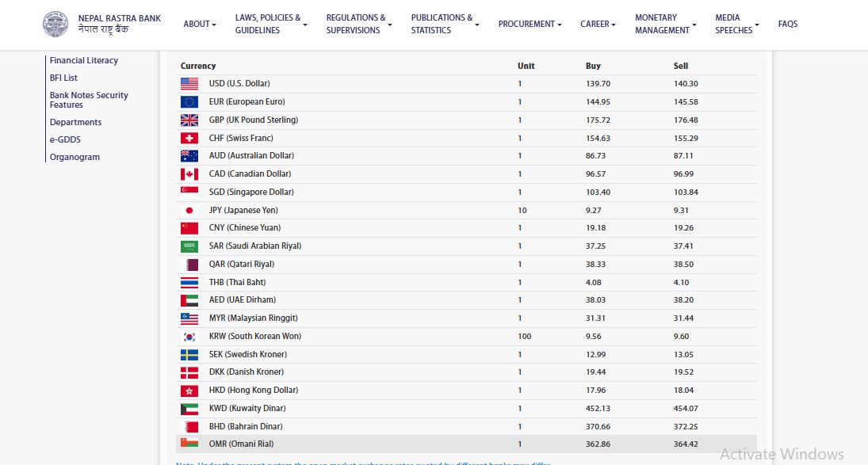
Task: Open the Career dropdown
Action: pyautogui.click(x=598, y=24)
